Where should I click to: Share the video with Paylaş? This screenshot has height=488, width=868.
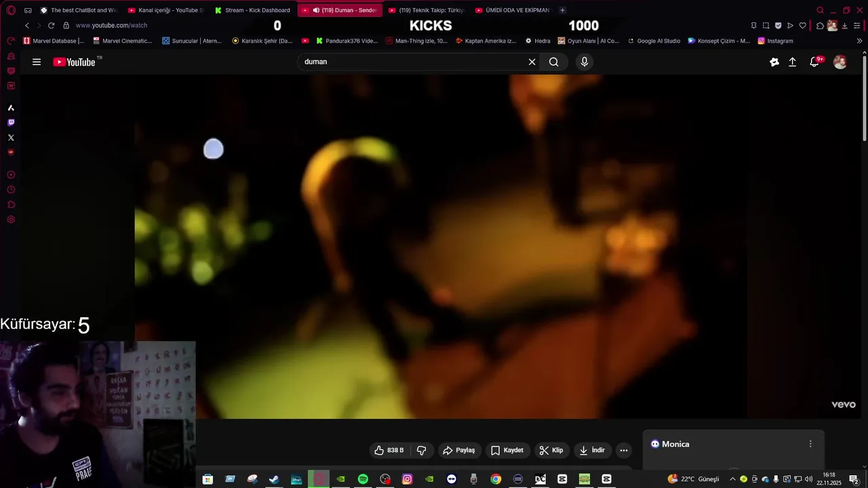[x=459, y=450]
